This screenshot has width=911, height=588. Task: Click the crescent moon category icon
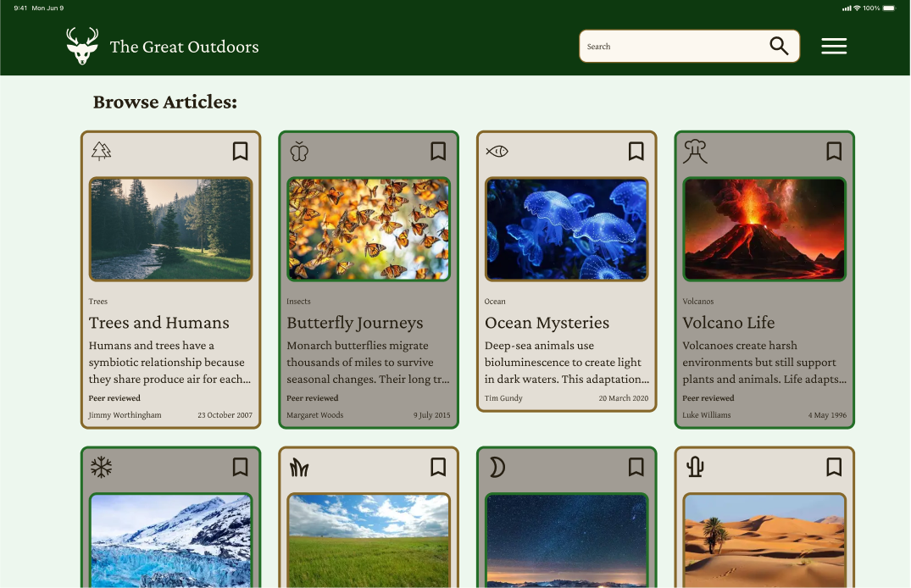click(497, 468)
